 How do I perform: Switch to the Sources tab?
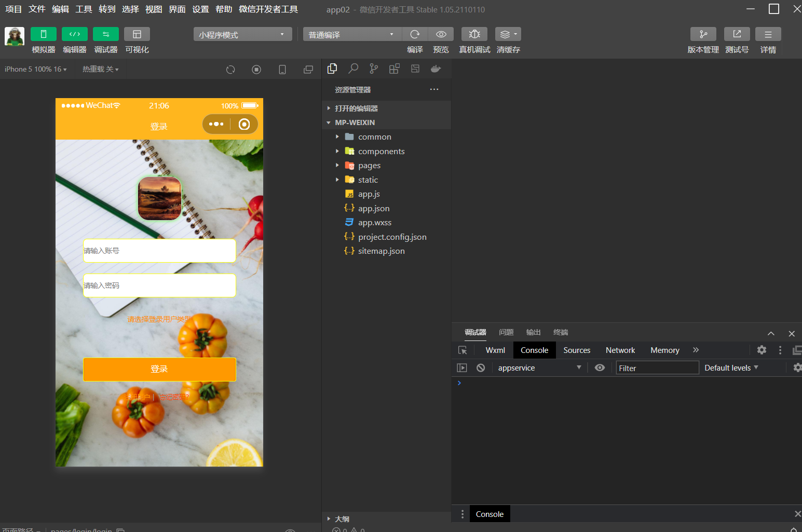pos(577,350)
